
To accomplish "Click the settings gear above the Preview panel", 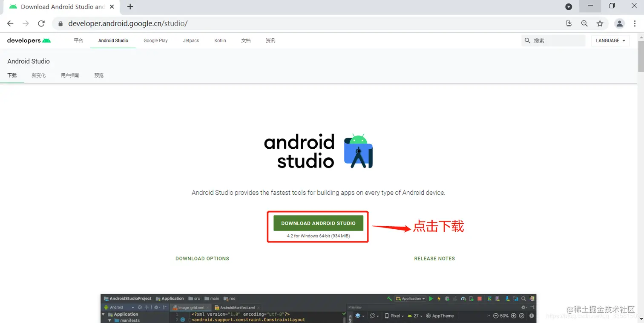I will 523,307.
